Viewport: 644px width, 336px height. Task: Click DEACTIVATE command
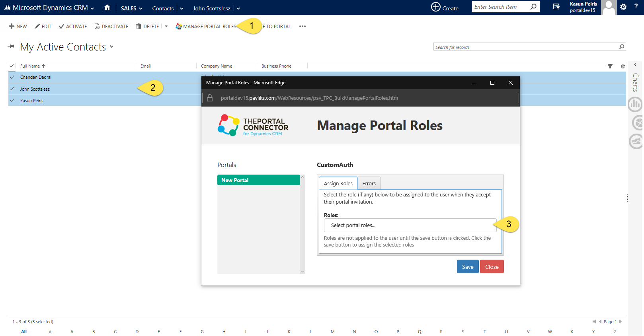pyautogui.click(x=111, y=27)
